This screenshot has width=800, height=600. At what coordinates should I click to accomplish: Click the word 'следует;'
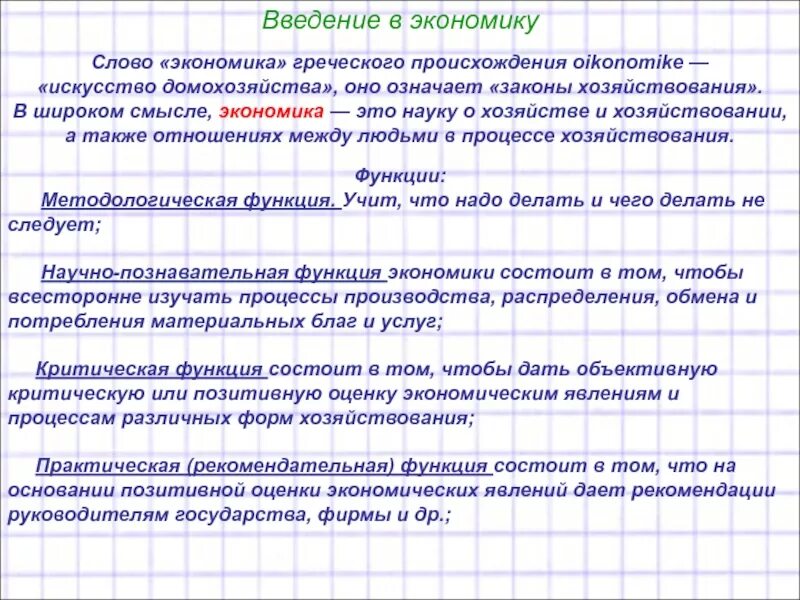(x=55, y=225)
